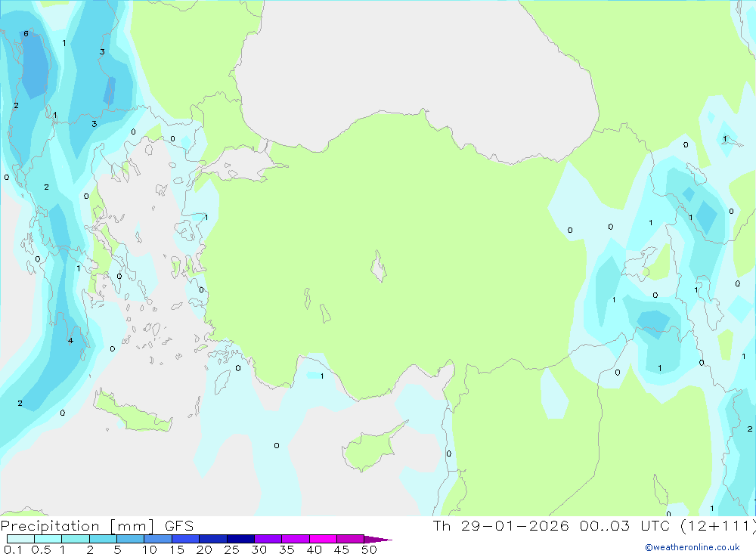Click the purple arrow above 50 mm
Viewport: 756px width, 554px height.
click(378, 540)
